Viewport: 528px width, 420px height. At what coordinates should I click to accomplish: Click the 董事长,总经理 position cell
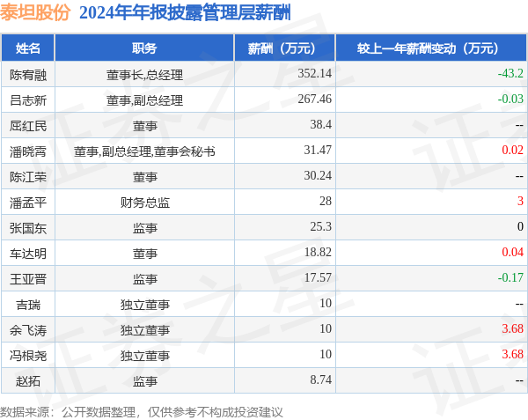click(x=144, y=75)
